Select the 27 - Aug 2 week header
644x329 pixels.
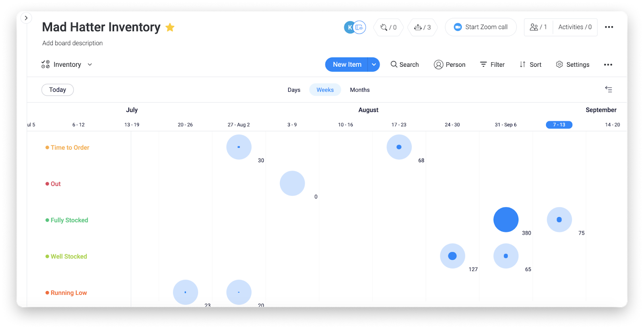coord(239,125)
